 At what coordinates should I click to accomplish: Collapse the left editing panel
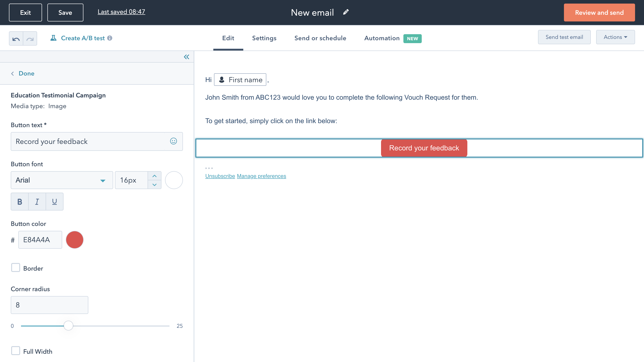186,57
